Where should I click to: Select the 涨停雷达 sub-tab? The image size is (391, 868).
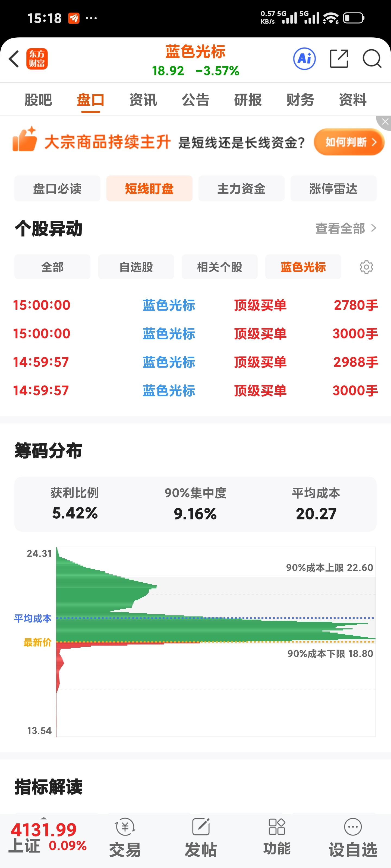coord(334,188)
